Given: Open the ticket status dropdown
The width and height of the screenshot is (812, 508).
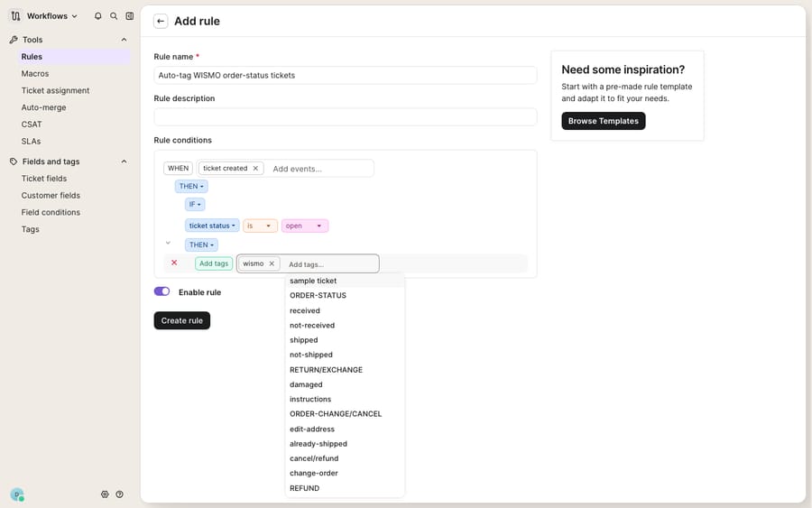Looking at the screenshot, I should tap(212, 226).
